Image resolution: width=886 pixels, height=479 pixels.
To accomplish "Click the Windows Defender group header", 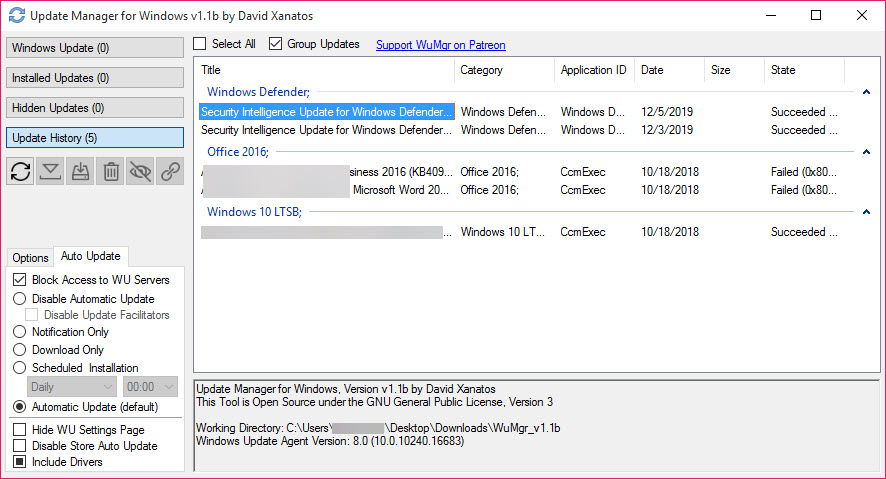I will point(258,92).
